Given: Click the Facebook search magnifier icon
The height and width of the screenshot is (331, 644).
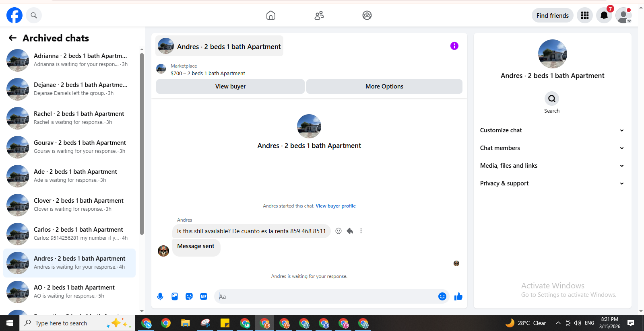Looking at the screenshot, I should click(x=34, y=15).
